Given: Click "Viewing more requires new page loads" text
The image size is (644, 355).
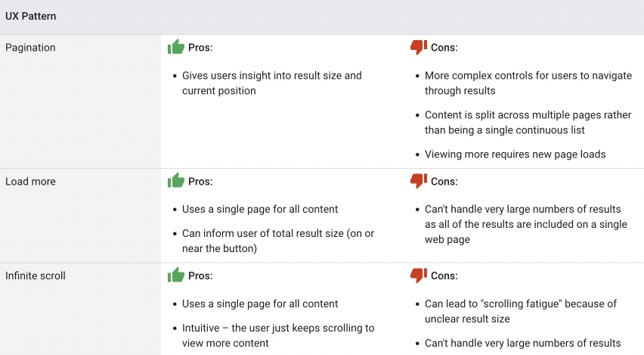Looking at the screenshot, I should (x=516, y=154).
